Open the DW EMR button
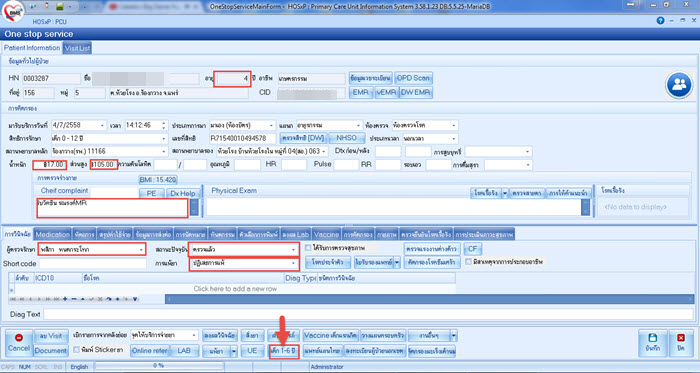This screenshot has width=700, height=373. click(x=416, y=92)
